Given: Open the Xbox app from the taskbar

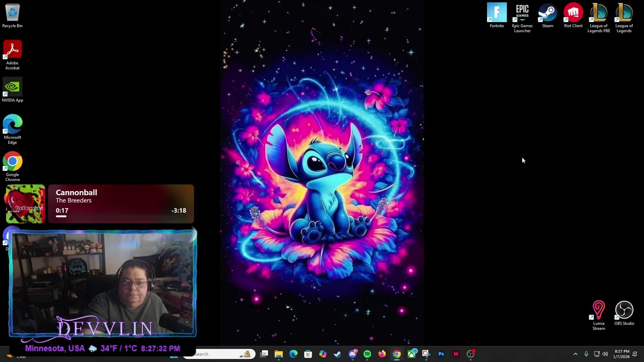Looking at the screenshot, I should tap(412, 354).
